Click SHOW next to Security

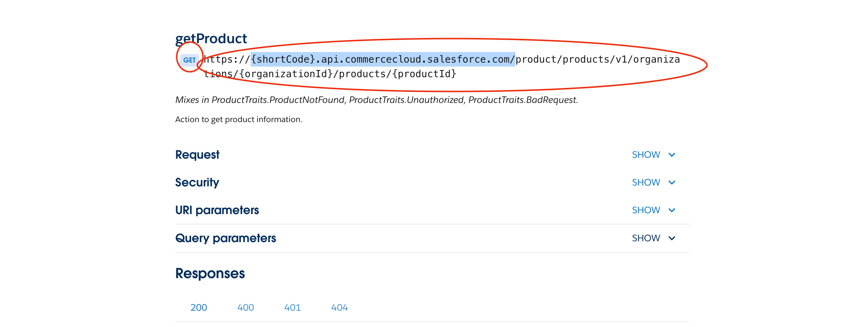point(646,182)
